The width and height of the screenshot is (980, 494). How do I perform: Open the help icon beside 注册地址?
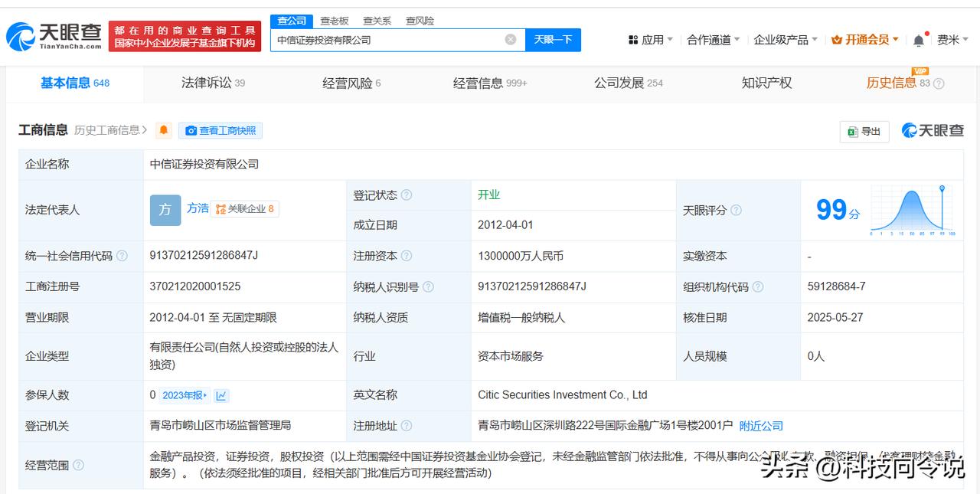coord(407,426)
